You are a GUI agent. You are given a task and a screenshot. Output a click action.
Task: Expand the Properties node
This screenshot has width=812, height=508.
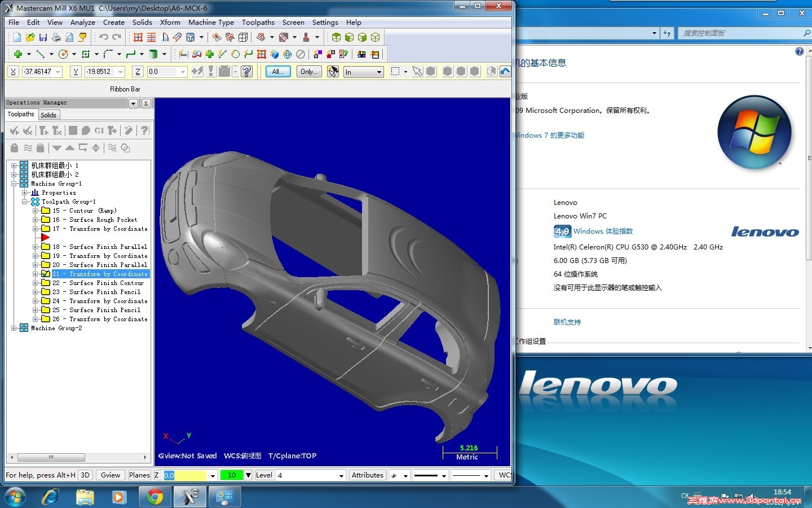25,192
